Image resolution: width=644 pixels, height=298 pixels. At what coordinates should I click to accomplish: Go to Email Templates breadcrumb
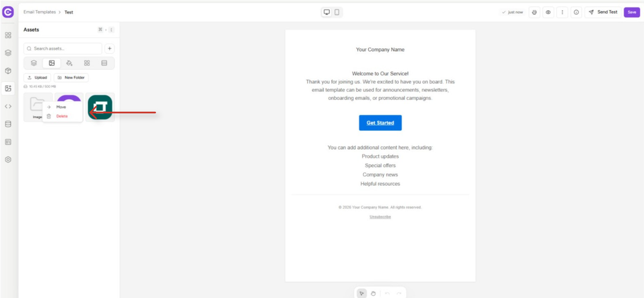point(40,12)
